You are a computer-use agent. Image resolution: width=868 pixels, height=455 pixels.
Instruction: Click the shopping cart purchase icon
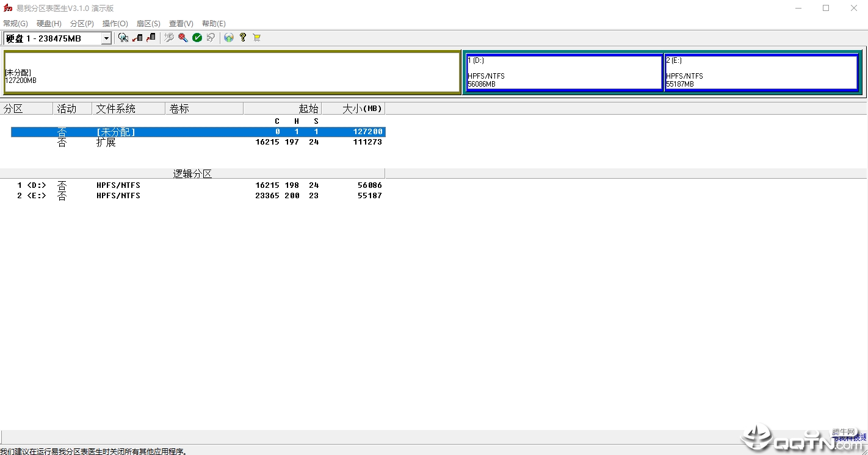(256, 38)
